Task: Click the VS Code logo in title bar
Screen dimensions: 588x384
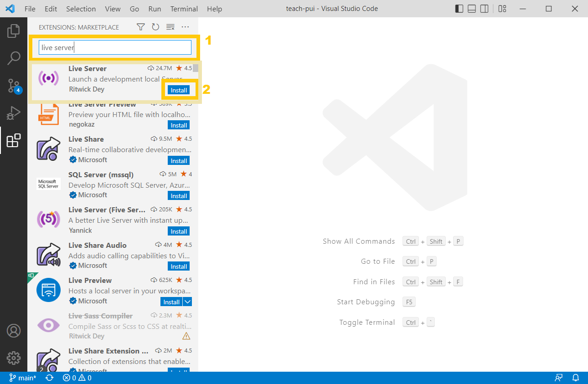Action: tap(10, 9)
